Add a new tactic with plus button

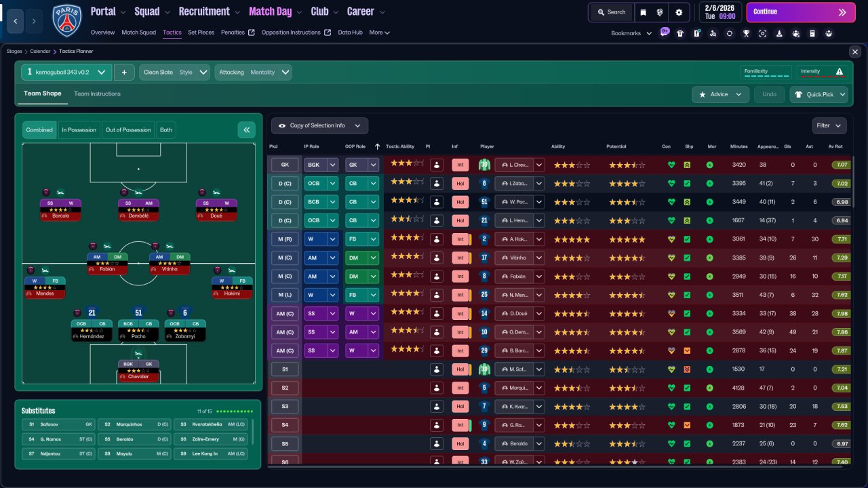pyautogui.click(x=124, y=73)
